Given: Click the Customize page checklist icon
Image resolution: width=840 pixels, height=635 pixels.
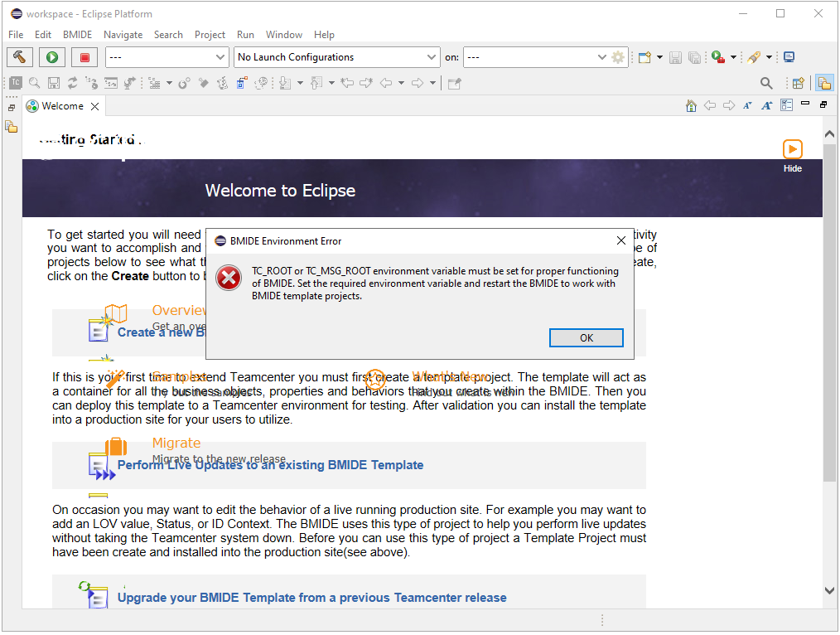Looking at the screenshot, I should (x=786, y=105).
